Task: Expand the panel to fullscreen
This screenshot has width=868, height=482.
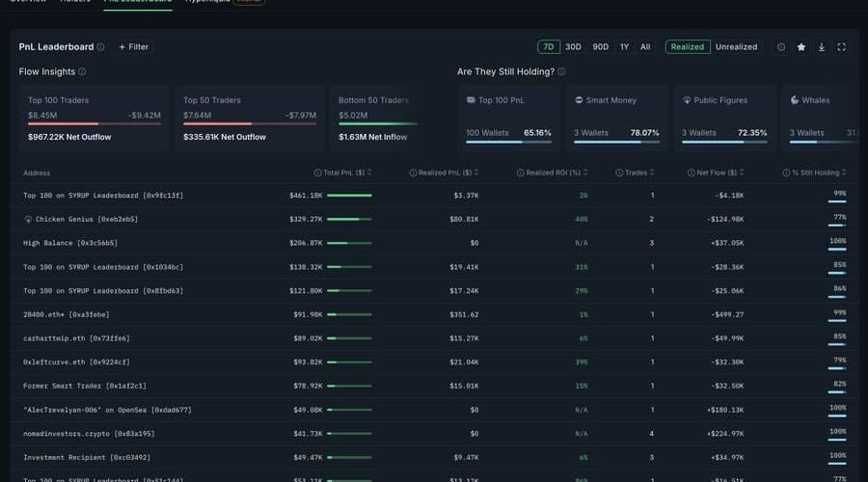Action: 842,47
